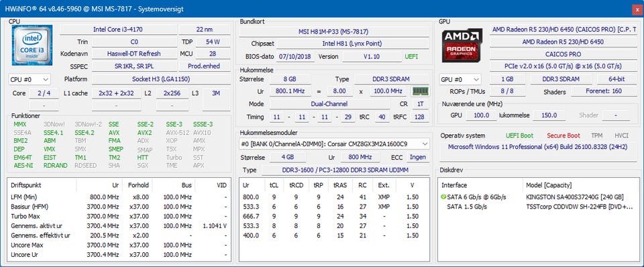Click the SR1KR, SR1PL SSPEC field
The height and width of the screenshot is (267, 644).
click(x=134, y=66)
